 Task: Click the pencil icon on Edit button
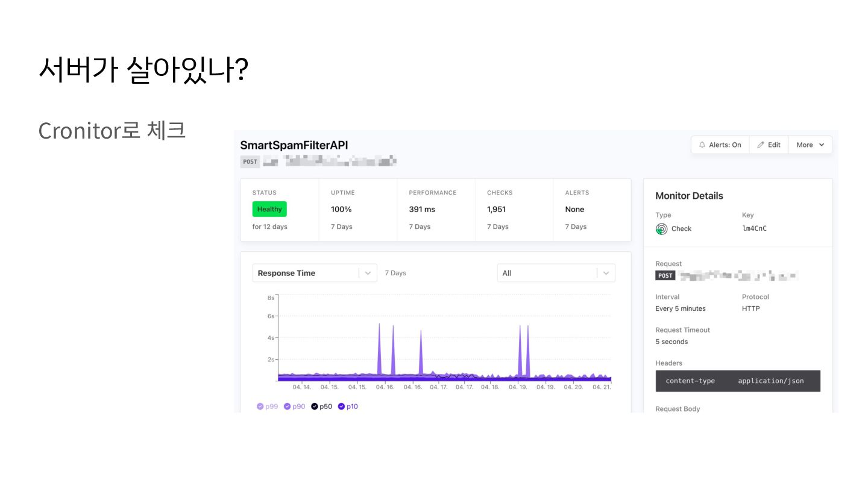point(761,145)
